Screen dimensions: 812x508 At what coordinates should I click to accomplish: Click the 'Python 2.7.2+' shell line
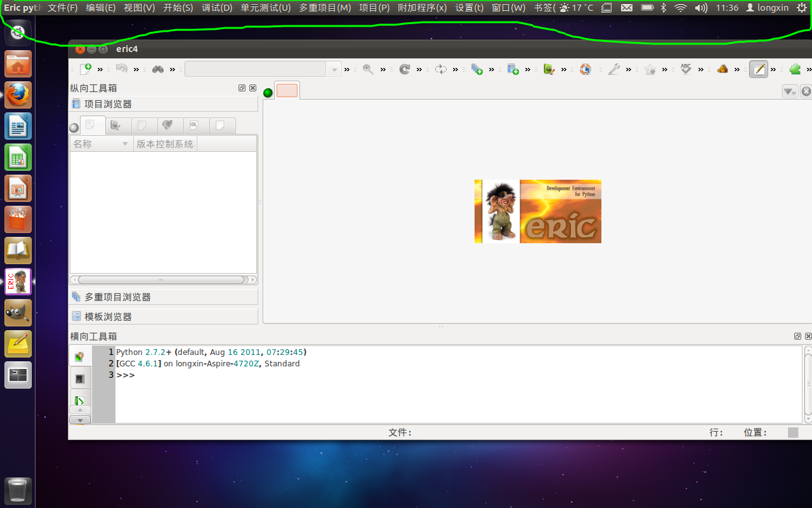coord(211,352)
